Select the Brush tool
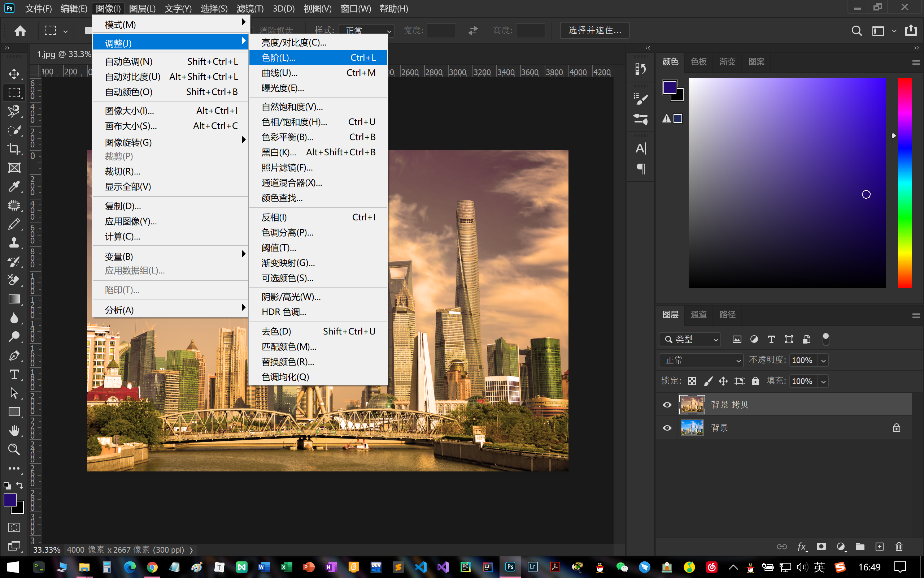The height and width of the screenshot is (578, 924). point(14,224)
